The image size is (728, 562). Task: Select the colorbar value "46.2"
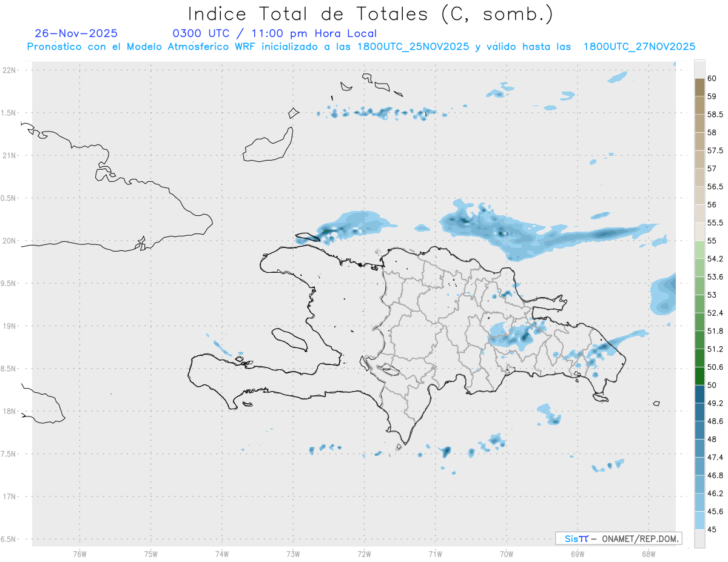click(715, 493)
